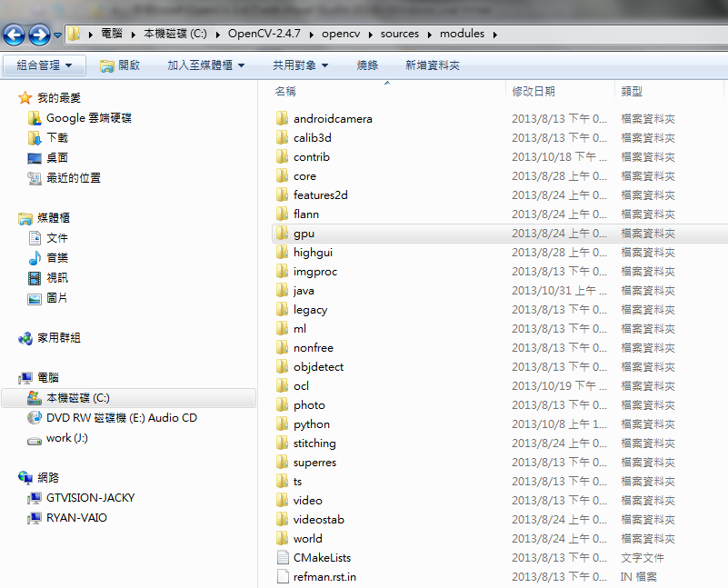Select the imgproc folder icon
This screenshot has width=728, height=588.
282,271
